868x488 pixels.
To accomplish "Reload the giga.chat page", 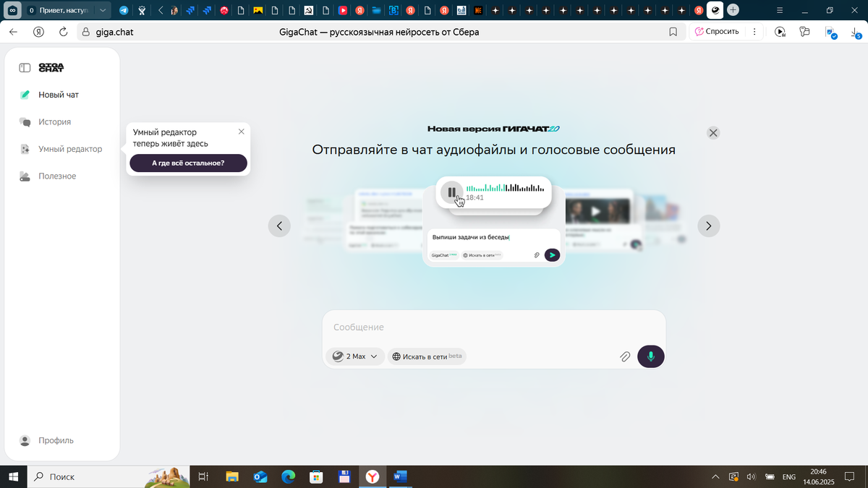I will [63, 32].
